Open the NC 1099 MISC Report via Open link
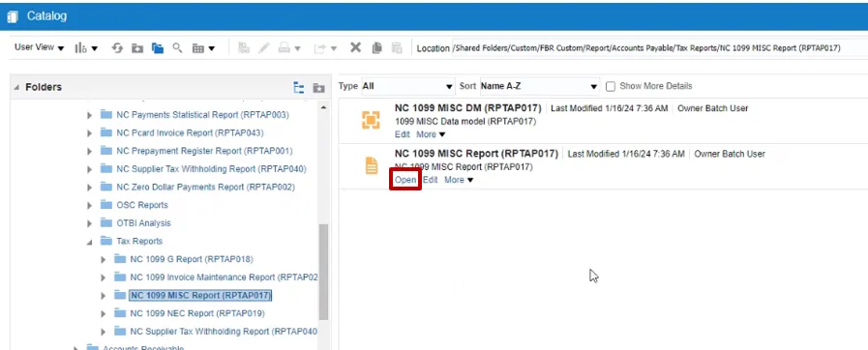The image size is (868, 350). (x=405, y=180)
